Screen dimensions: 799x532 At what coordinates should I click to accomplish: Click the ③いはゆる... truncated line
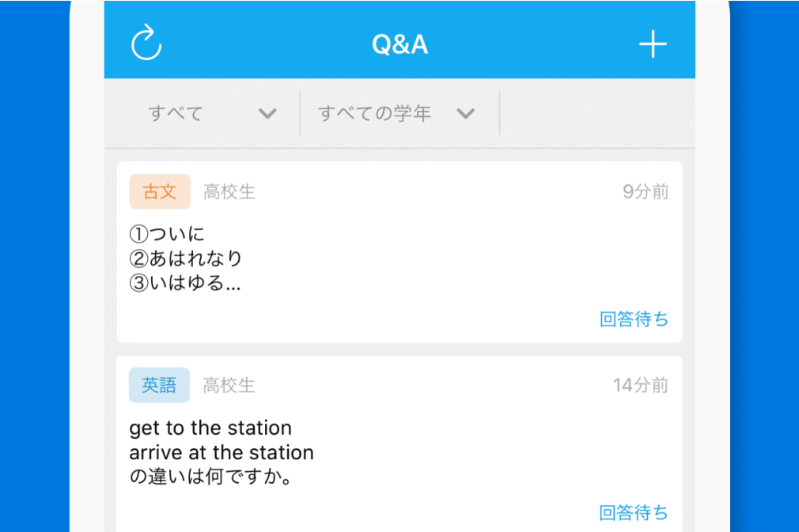[185, 284]
